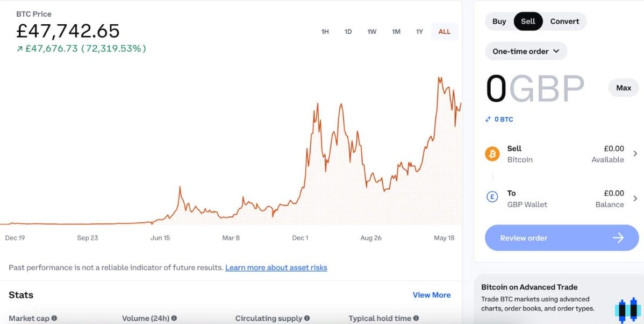The image size is (644, 324).
Task: Open the One-time order dropdown
Action: [x=526, y=51]
